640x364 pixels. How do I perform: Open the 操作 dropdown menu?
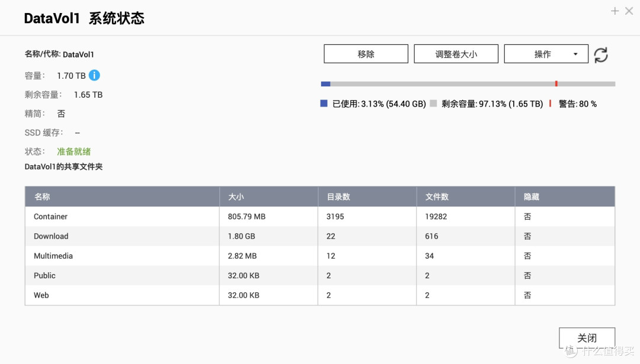tap(546, 54)
